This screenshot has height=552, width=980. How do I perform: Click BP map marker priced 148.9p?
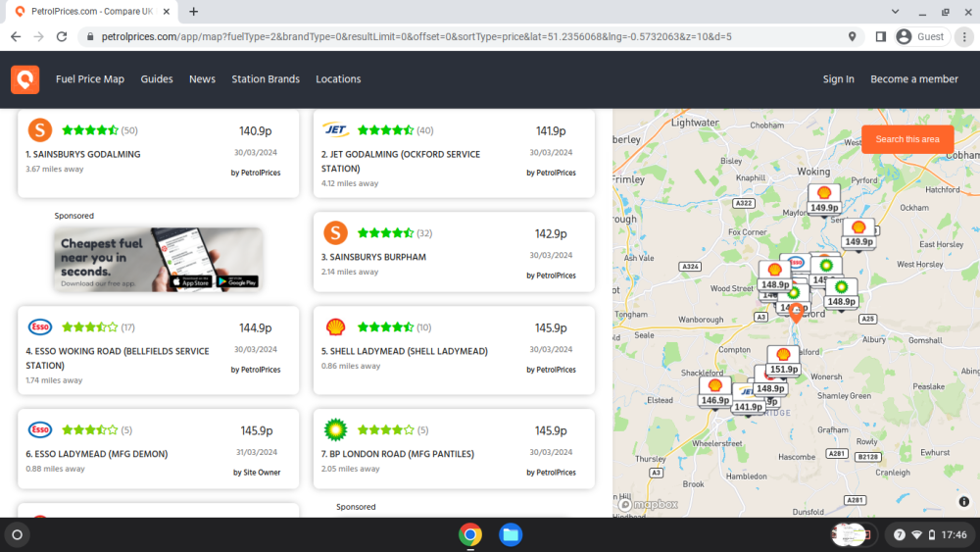click(841, 293)
